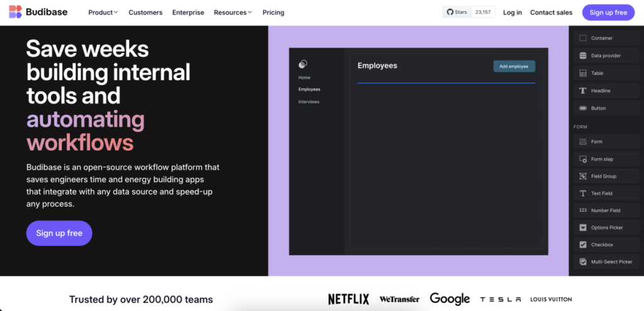Choose the Multi-Select Picker component

click(x=611, y=261)
